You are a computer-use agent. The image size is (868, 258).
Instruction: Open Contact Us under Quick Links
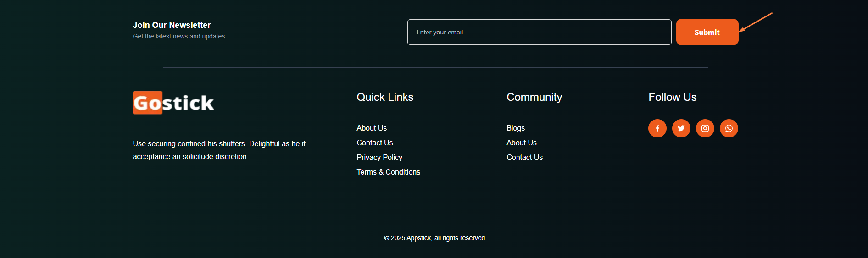pyautogui.click(x=375, y=143)
